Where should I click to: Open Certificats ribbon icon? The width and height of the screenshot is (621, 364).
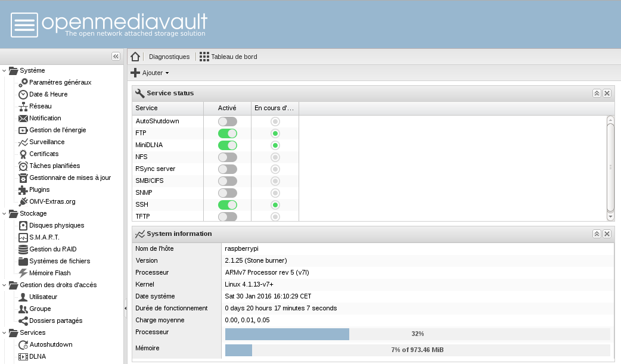pos(23,154)
